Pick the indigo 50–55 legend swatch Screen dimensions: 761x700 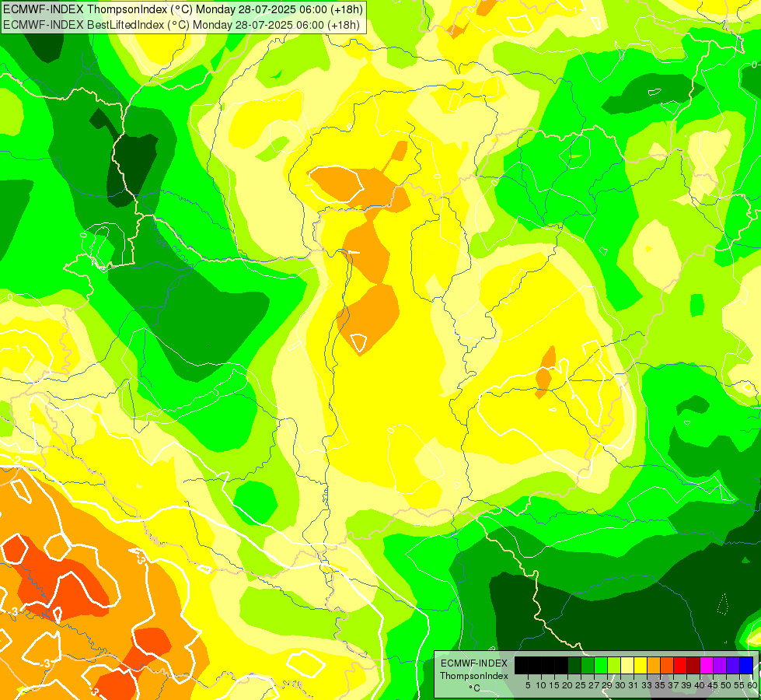(x=733, y=665)
